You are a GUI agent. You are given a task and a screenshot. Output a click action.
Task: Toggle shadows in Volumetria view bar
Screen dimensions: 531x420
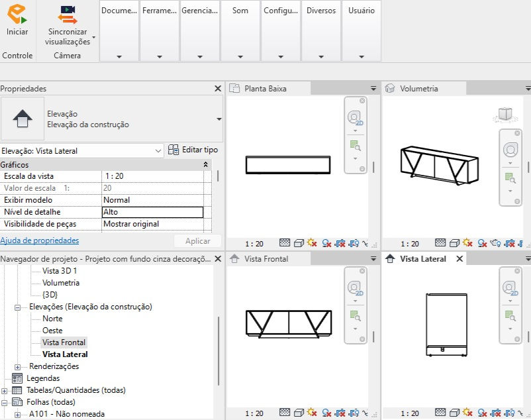point(482,243)
